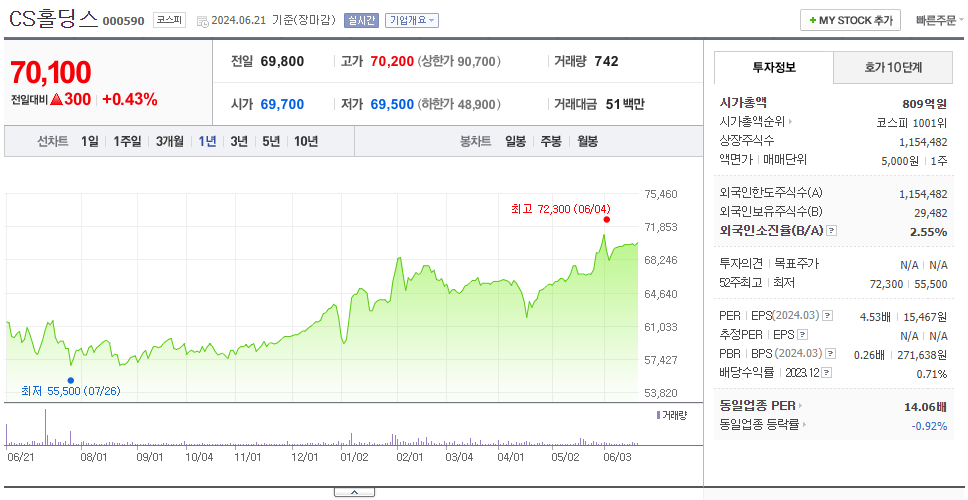This screenshot has width=968, height=500.
Task: Click the 거래량 legend marker in chart
Action: click(x=658, y=415)
